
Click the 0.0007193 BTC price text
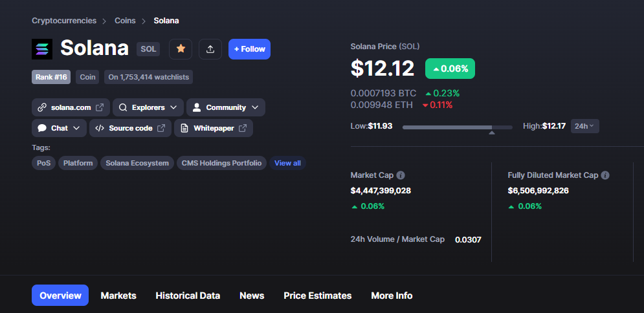coord(383,93)
